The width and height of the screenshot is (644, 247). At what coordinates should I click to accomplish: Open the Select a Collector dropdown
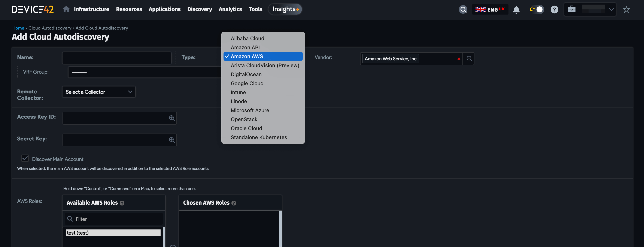(98, 92)
